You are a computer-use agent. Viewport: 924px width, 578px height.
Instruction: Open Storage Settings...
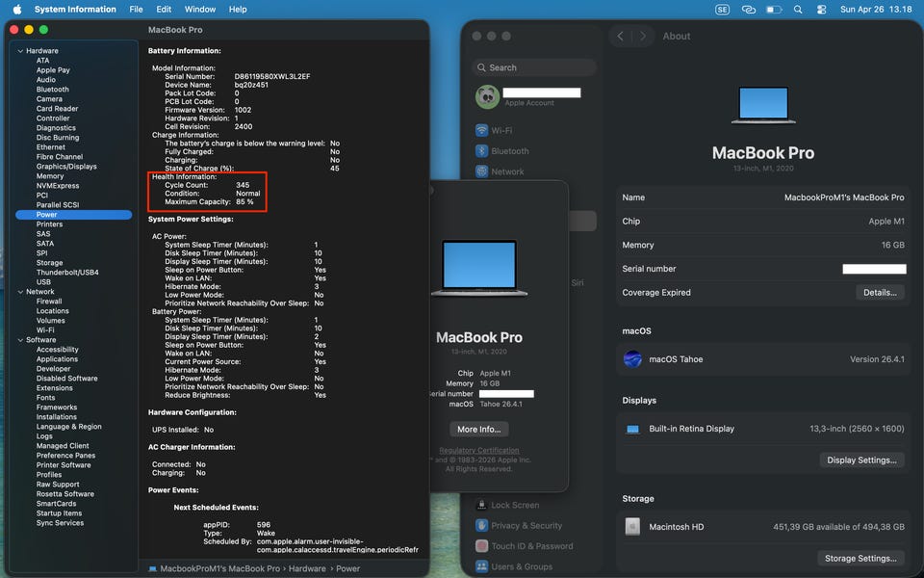point(860,559)
